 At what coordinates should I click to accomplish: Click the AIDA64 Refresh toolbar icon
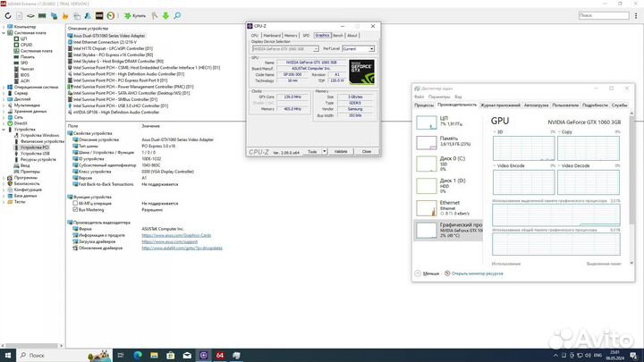pos(8,15)
